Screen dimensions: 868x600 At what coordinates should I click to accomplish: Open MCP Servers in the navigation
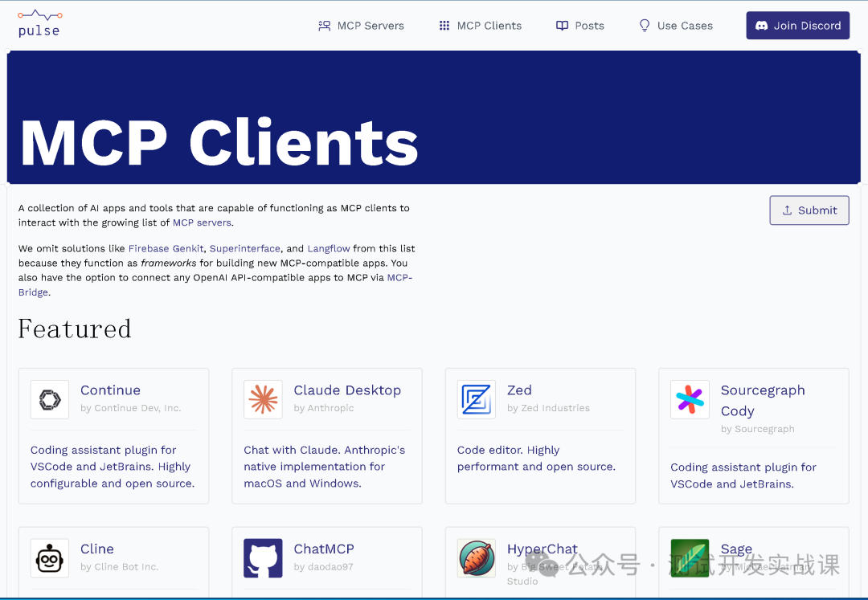(362, 26)
